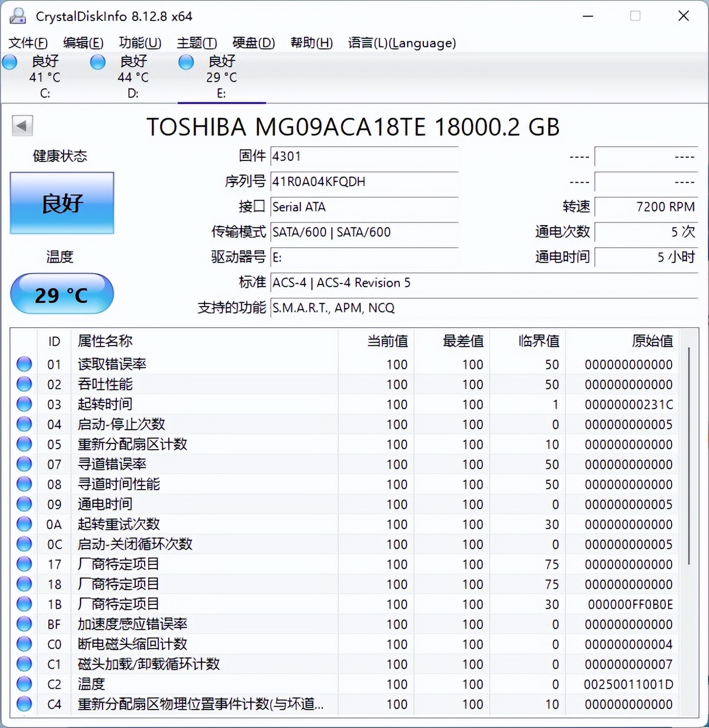The image size is (709, 728).
Task: Click status dot for attribute C4 row
Action: [x=24, y=704]
